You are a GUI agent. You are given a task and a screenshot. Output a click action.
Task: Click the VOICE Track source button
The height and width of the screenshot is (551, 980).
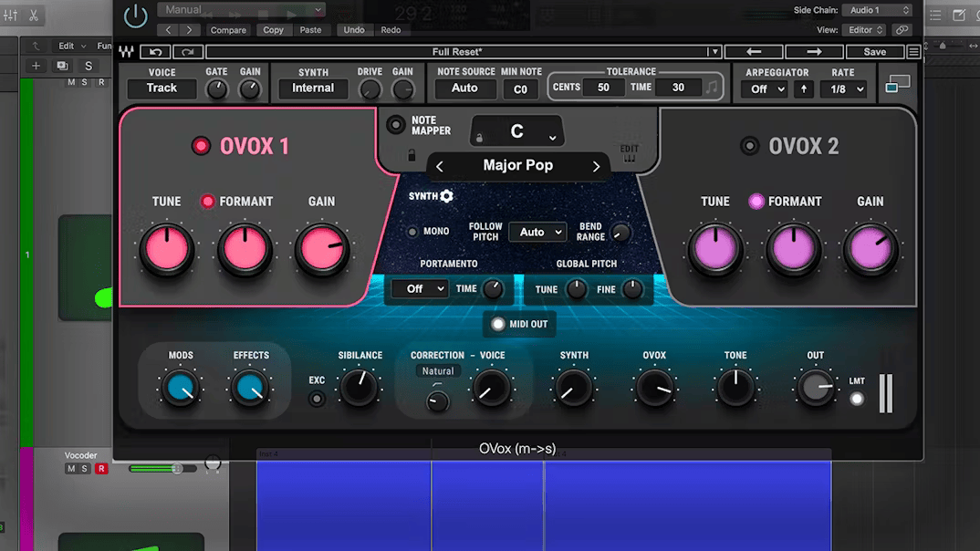coord(162,88)
